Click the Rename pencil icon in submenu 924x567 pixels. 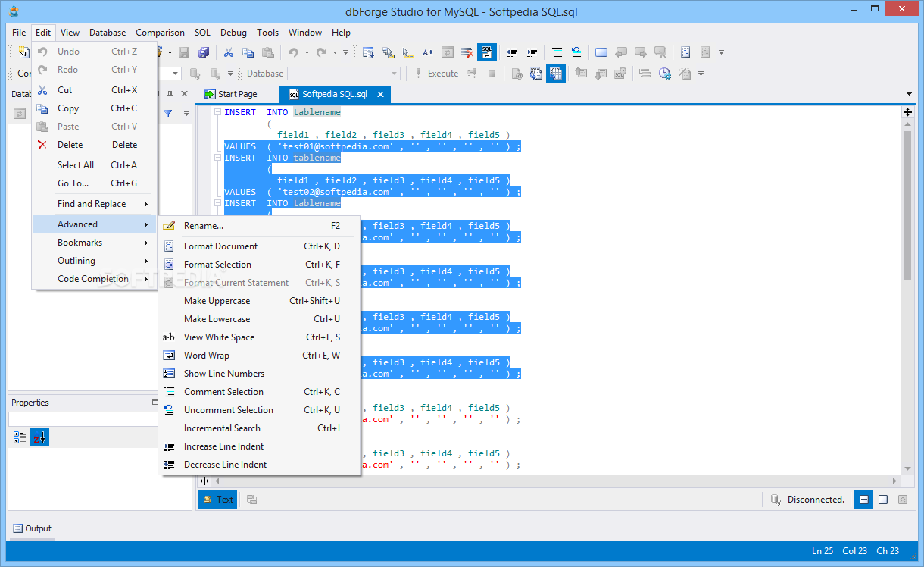click(x=169, y=225)
